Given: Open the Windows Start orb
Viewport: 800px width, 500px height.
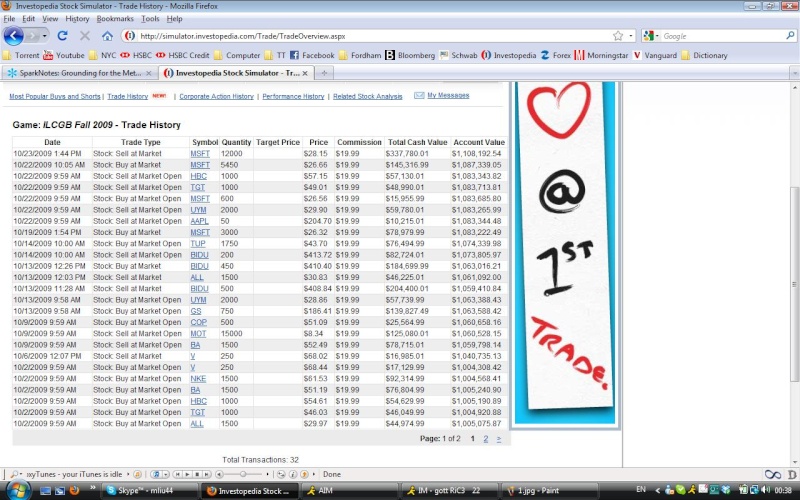Looking at the screenshot, I should pyautogui.click(x=18, y=490).
